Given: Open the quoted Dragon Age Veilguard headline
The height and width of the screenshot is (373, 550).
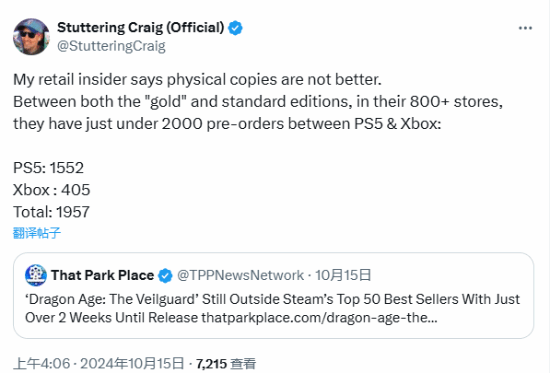Looking at the screenshot, I should coord(272,308).
